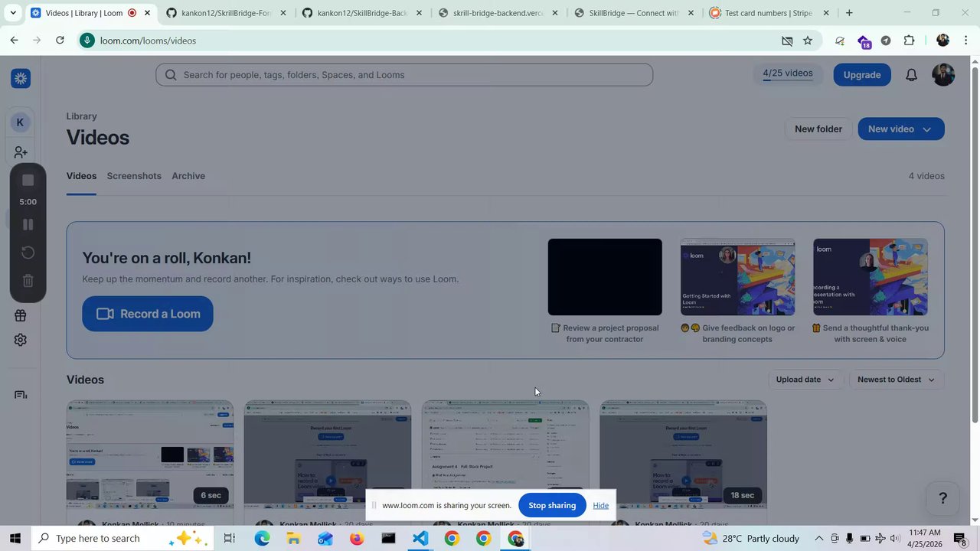Restart recording with the circular arrow
Viewport: 980px width, 551px height.
28,253
